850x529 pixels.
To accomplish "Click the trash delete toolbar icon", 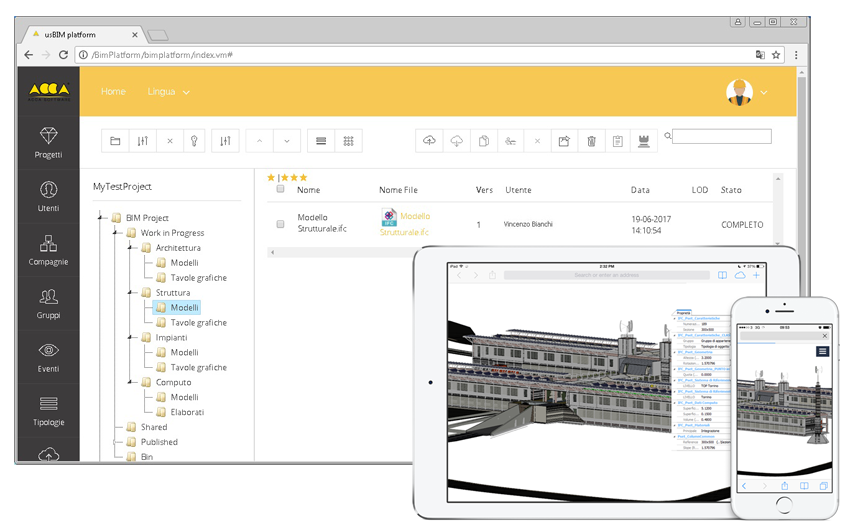I will click(x=591, y=141).
